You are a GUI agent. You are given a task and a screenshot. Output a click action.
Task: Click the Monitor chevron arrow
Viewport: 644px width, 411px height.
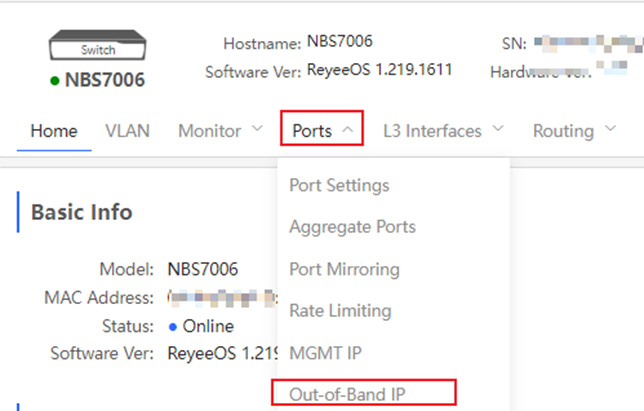[x=257, y=131]
